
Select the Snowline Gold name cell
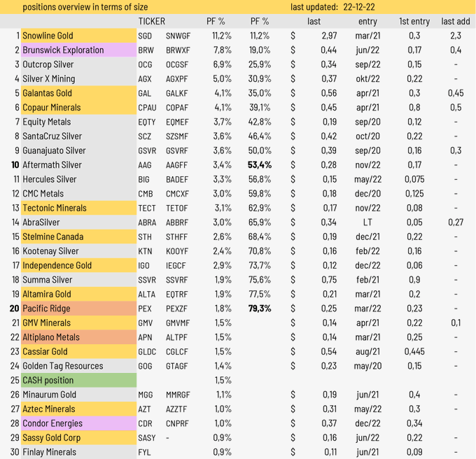pyautogui.click(x=48, y=36)
